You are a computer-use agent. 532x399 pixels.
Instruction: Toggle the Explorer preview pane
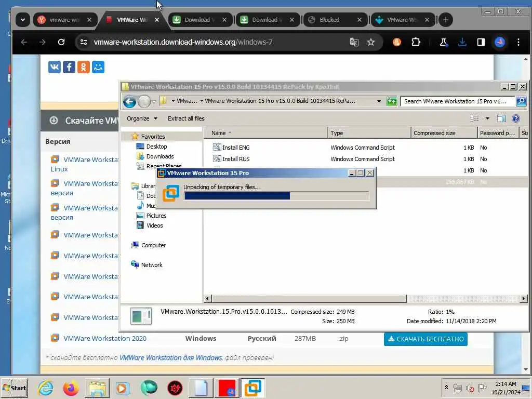501,118
